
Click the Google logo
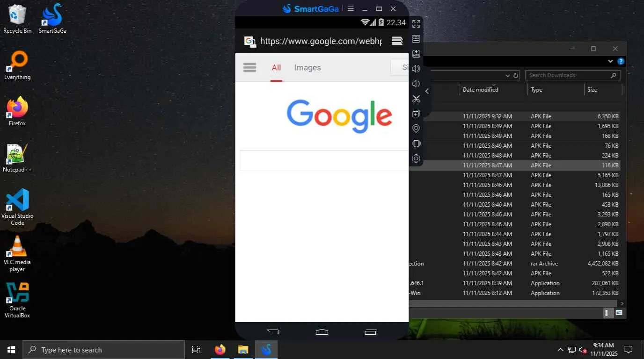coord(339,116)
